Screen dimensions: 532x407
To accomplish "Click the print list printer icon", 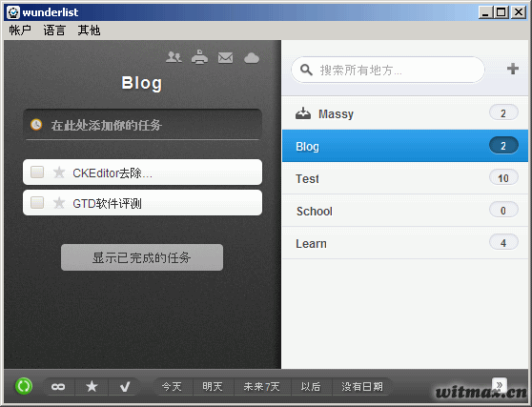I will [x=199, y=57].
